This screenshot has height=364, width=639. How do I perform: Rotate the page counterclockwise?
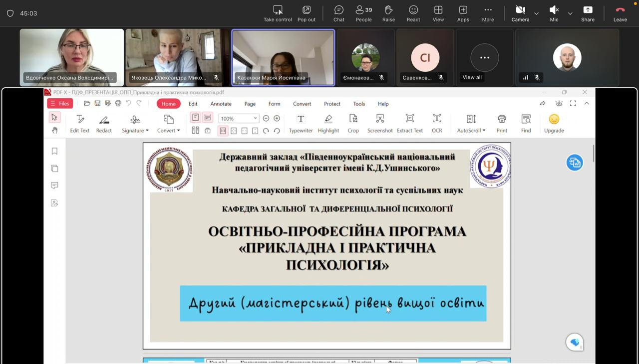pos(277,131)
